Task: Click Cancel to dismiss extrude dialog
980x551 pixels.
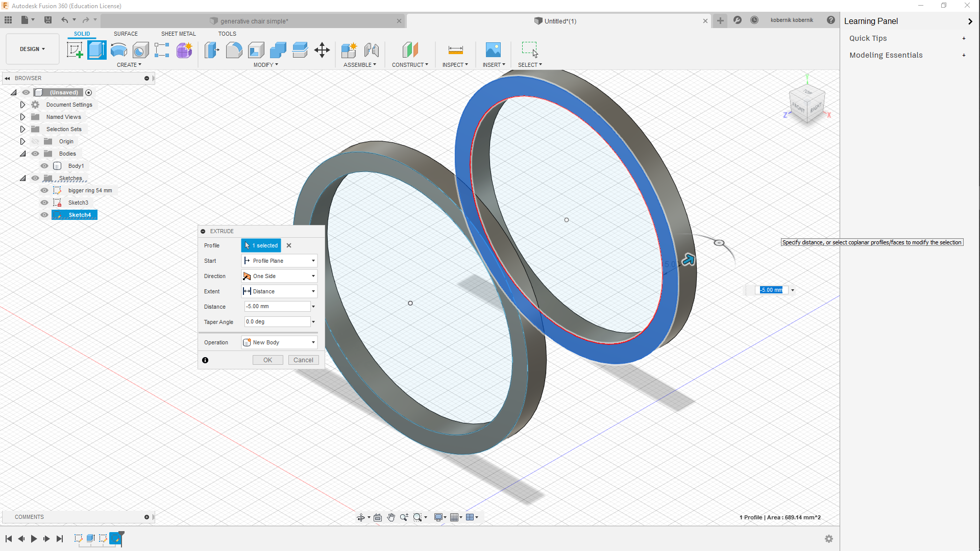Action: click(303, 359)
